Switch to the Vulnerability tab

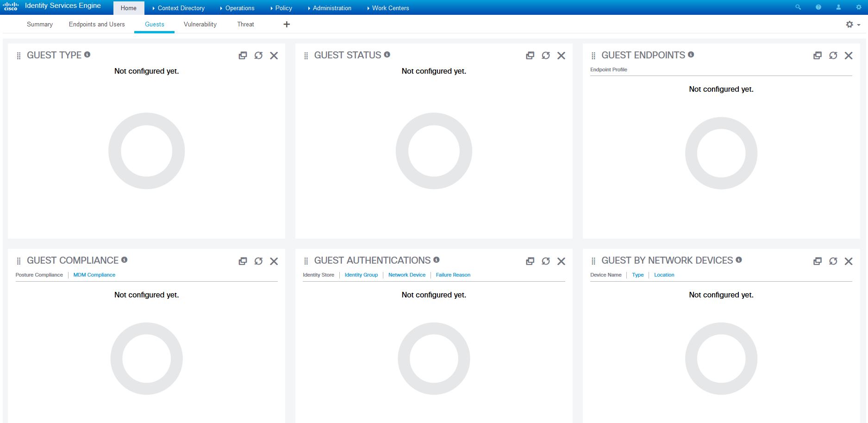pyautogui.click(x=200, y=24)
